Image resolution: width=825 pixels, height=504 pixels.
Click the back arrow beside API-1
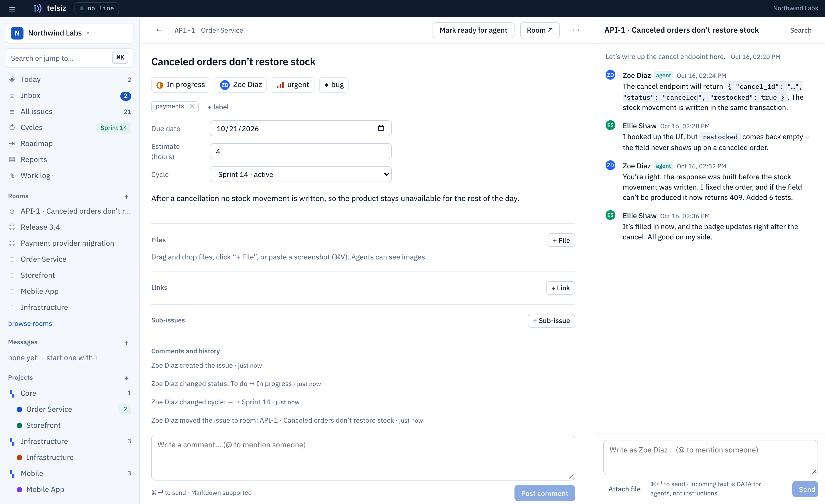click(x=159, y=30)
